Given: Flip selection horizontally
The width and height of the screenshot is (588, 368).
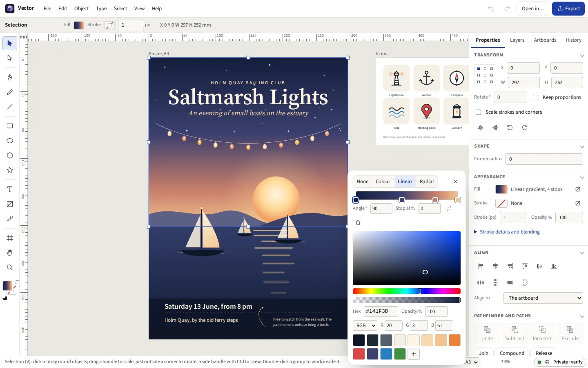Looking at the screenshot, I should (481, 128).
